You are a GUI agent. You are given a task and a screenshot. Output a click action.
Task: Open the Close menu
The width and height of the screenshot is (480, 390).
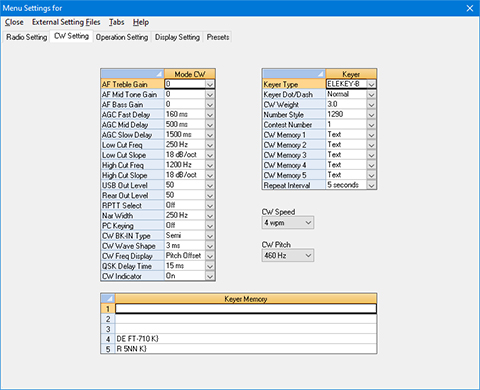[14, 22]
